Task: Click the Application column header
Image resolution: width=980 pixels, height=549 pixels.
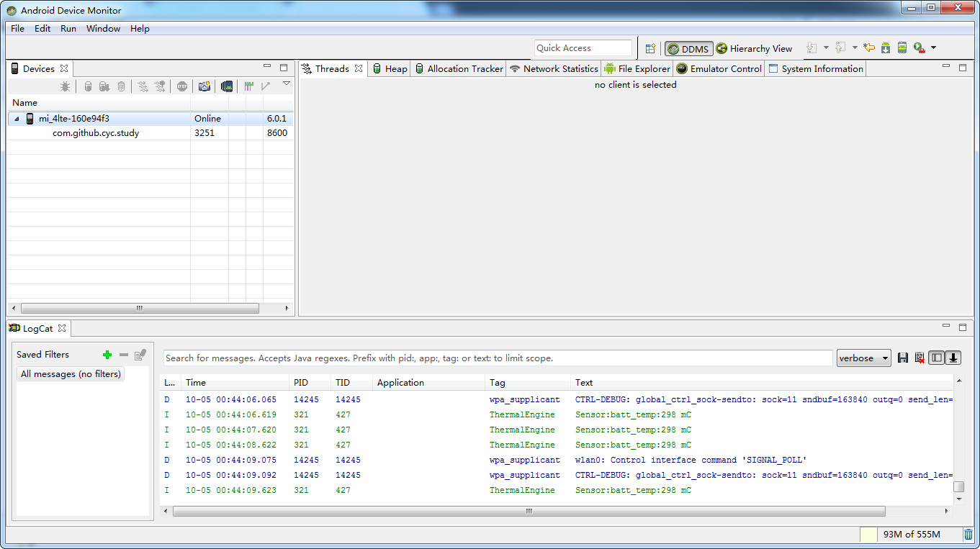Action: (428, 383)
